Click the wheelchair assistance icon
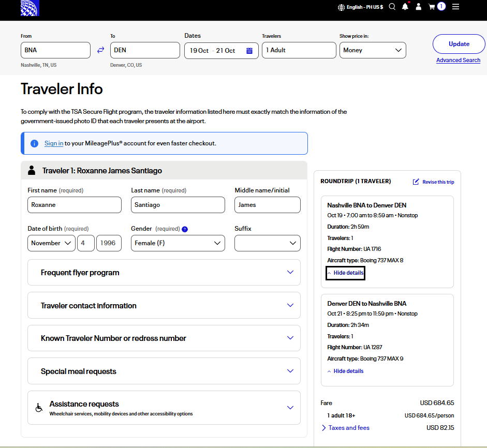487x448 pixels. tap(39, 408)
